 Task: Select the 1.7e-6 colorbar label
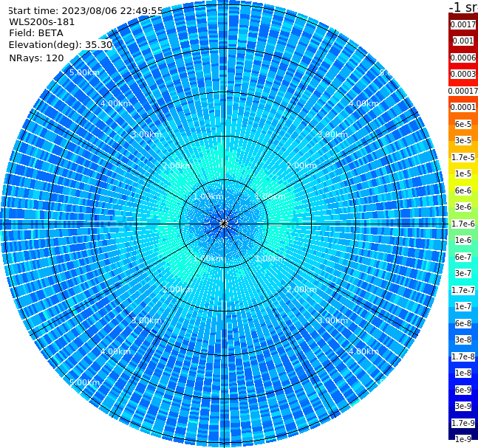[463, 224]
